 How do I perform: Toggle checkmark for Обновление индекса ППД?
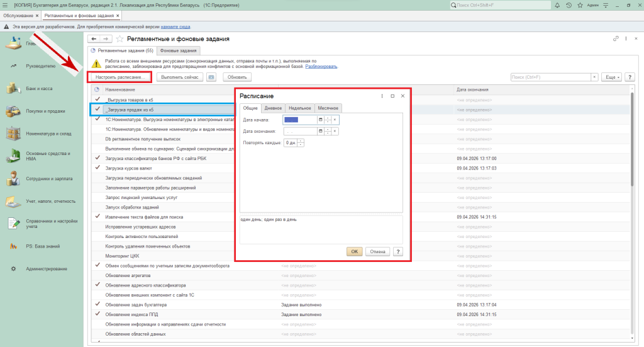(x=97, y=314)
